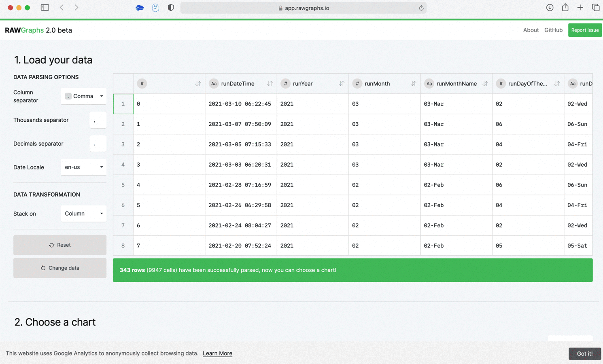Click the sort icon in runDateTime column
Image resolution: width=603 pixels, height=364 pixels.
270,84
